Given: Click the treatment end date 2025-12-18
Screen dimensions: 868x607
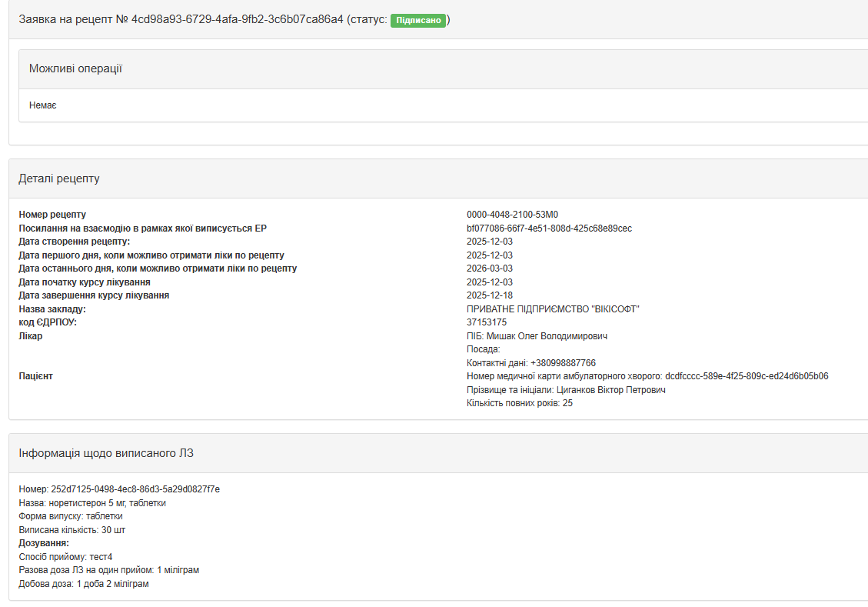Looking at the screenshot, I should 490,295.
